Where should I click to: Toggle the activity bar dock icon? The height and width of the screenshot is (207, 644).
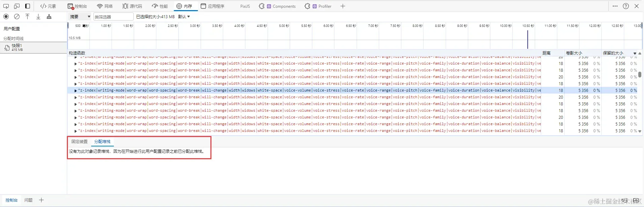28,6
